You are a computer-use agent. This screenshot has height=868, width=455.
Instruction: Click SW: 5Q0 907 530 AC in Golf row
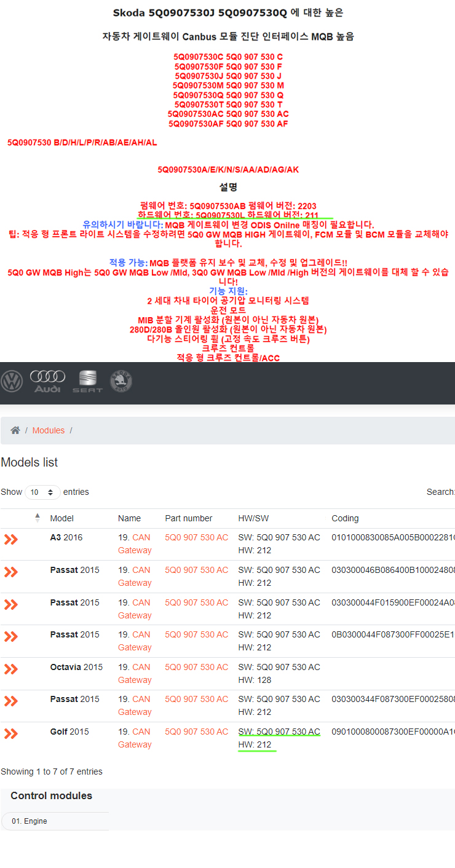(x=279, y=732)
